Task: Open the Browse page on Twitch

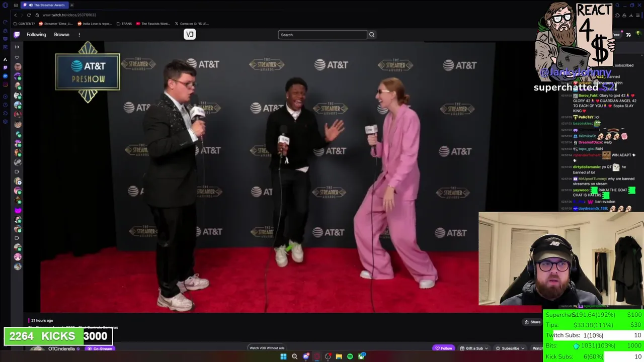Action: tap(61, 35)
